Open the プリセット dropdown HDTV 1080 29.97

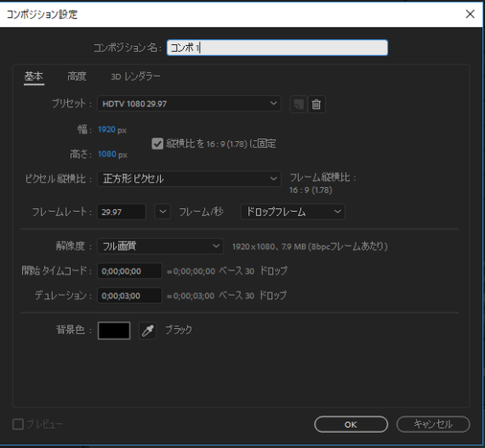tap(189, 104)
